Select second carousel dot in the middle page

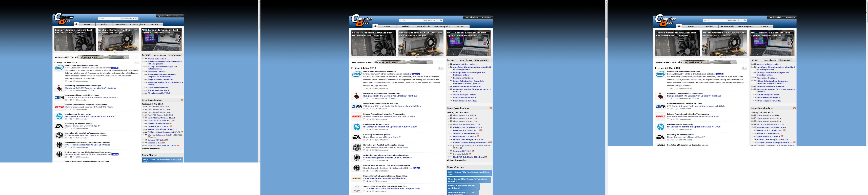(x=419, y=57)
